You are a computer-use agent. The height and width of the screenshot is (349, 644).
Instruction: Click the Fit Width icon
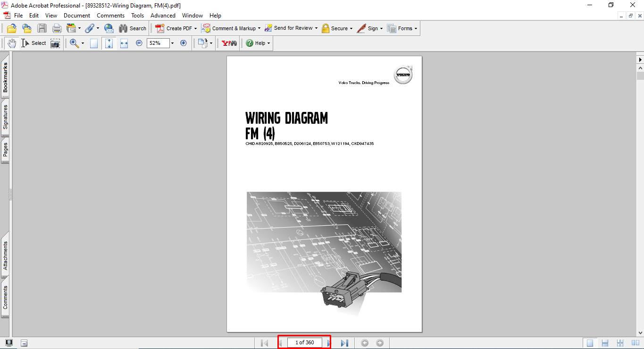click(x=124, y=43)
